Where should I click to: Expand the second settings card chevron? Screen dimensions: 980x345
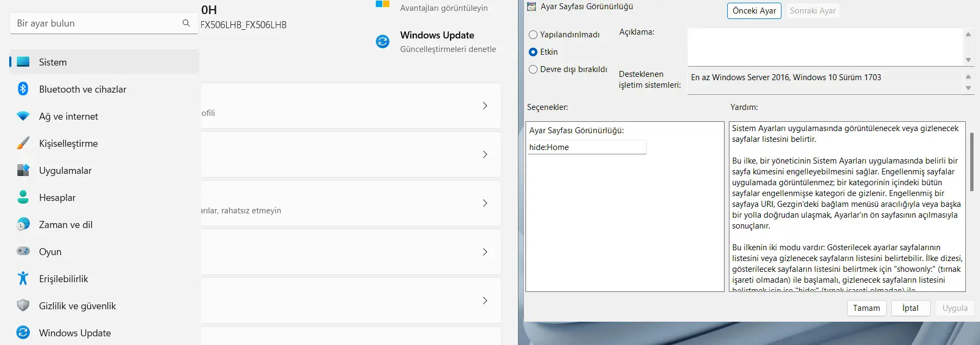[485, 154]
